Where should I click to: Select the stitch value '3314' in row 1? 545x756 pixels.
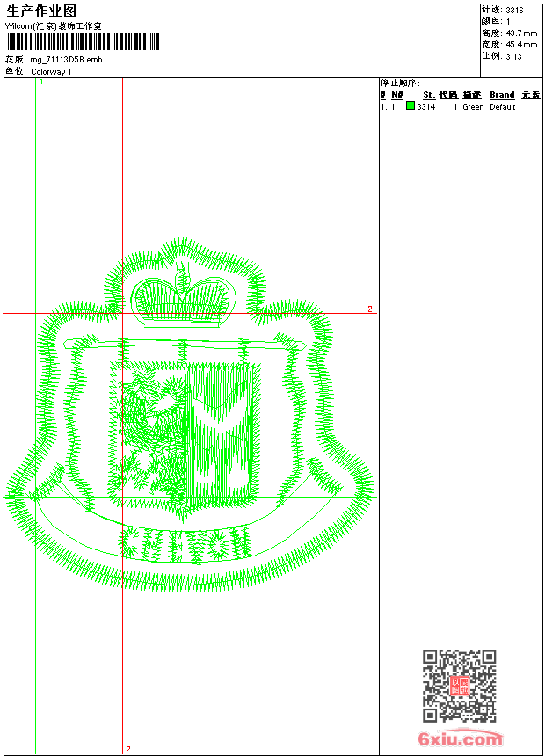(x=425, y=107)
